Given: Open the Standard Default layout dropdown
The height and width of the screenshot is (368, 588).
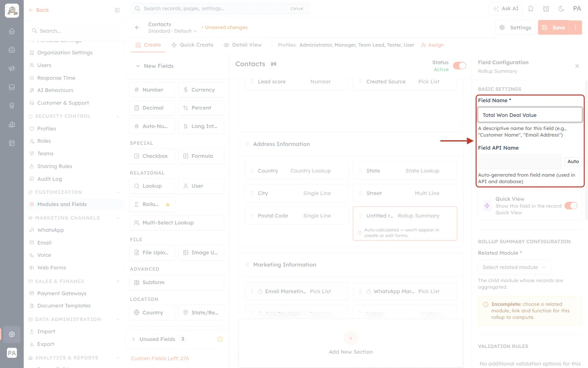Looking at the screenshot, I should point(172,31).
